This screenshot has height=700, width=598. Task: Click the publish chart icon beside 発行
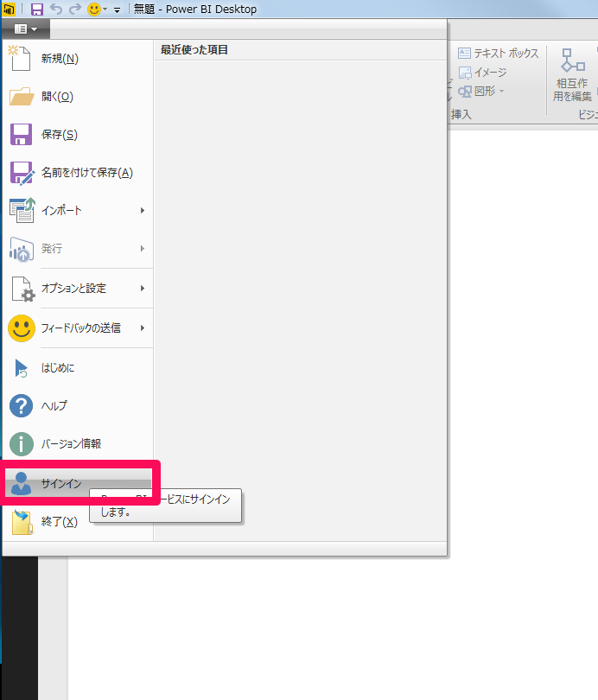coord(22,249)
